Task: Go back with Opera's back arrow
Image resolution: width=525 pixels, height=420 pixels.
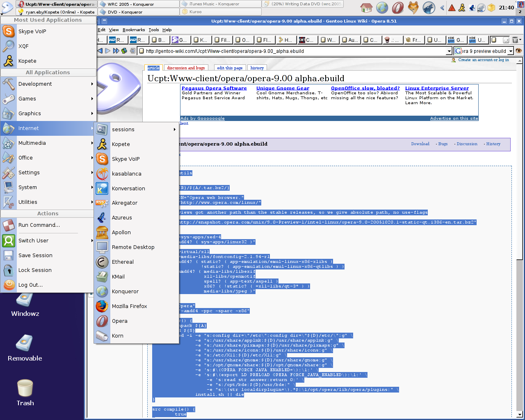Action: [x=100, y=51]
